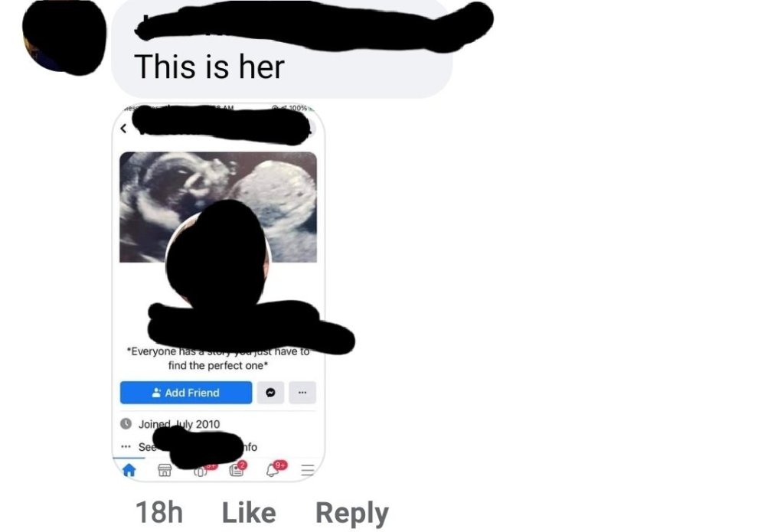
Task: Click the 'This is her' comment bubble
Action: pos(282,49)
